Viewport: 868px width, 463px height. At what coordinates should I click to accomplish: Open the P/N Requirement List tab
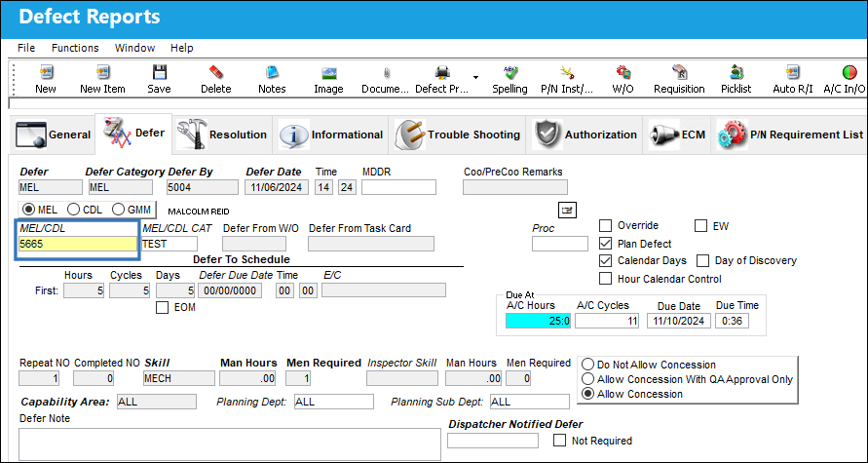790,135
